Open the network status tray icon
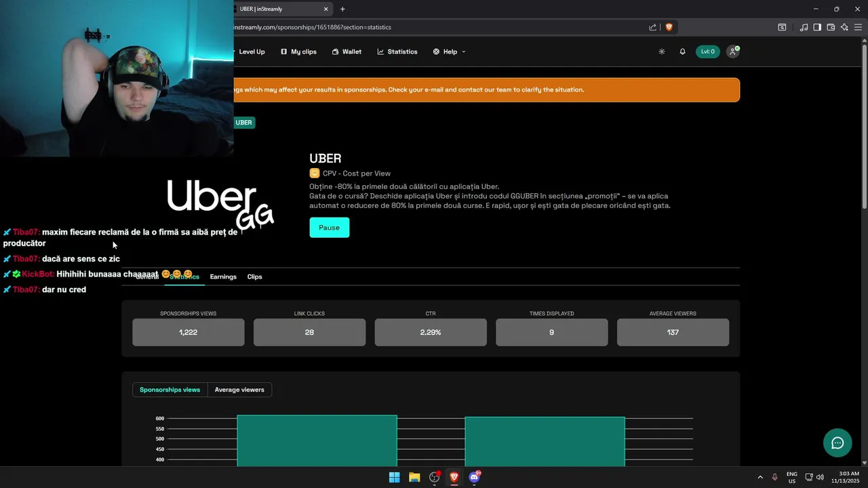Screen dimensions: 868x488 [809, 477]
